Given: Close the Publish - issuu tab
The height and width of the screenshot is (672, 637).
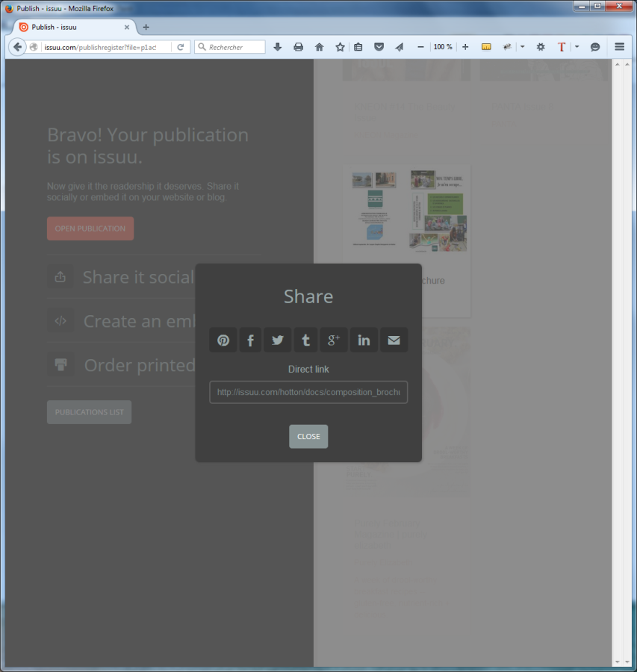Looking at the screenshot, I should [x=127, y=27].
